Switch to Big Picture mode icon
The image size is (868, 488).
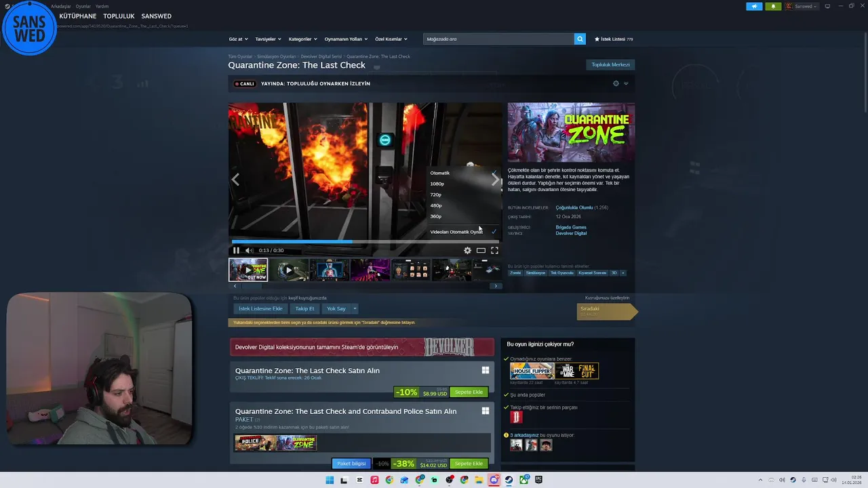(x=827, y=6)
